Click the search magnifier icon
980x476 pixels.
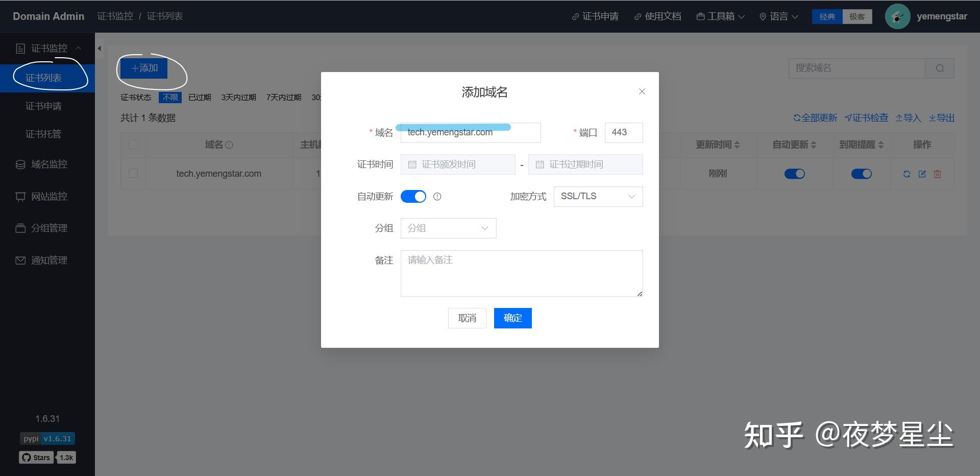pyautogui.click(x=939, y=68)
